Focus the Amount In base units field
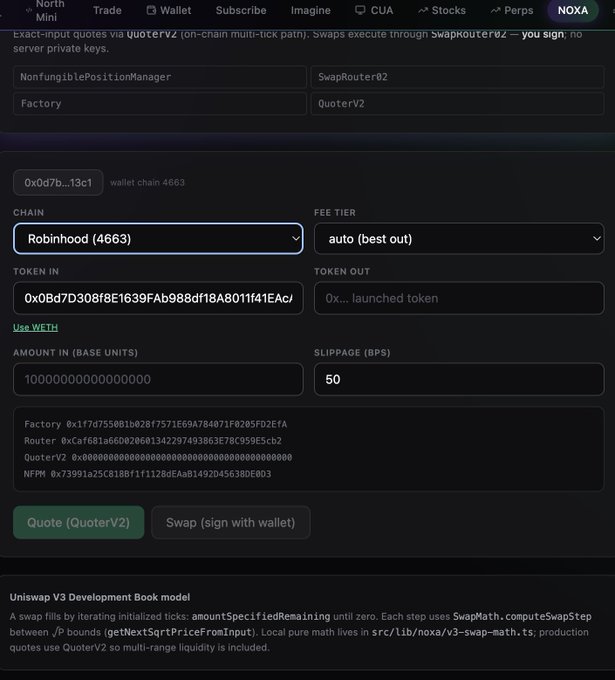Viewport: 615px width, 680px height. [x=158, y=379]
